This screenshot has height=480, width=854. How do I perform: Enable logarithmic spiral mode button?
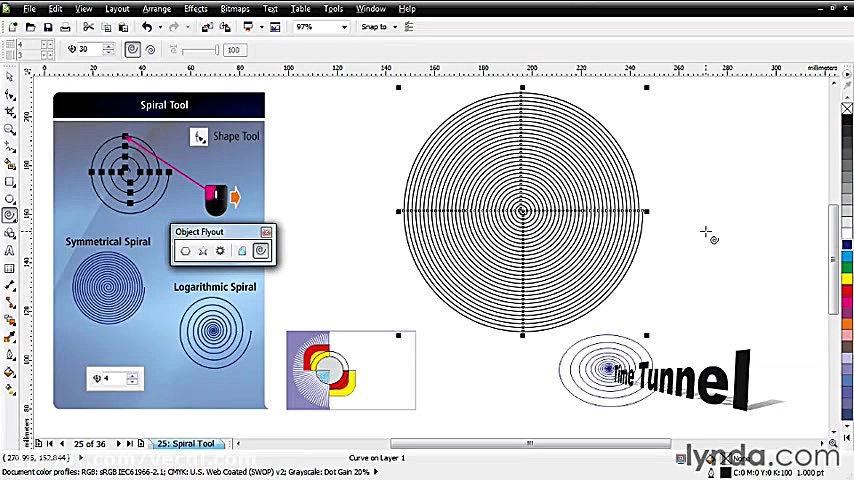[150, 49]
